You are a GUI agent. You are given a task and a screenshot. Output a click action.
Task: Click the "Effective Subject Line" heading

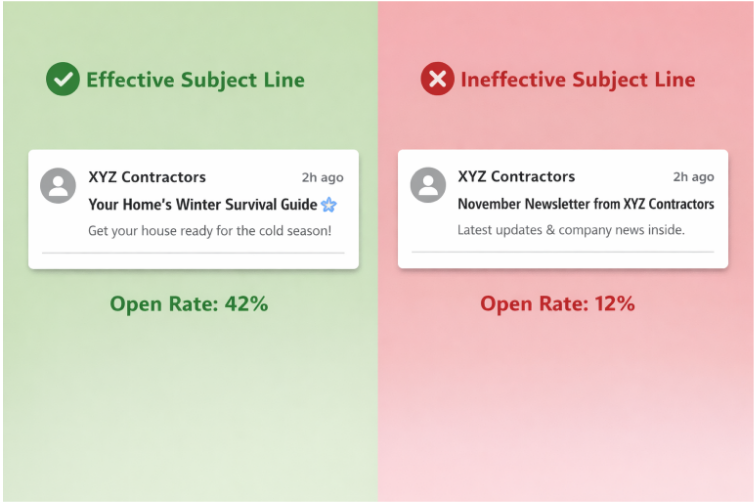[x=195, y=80]
